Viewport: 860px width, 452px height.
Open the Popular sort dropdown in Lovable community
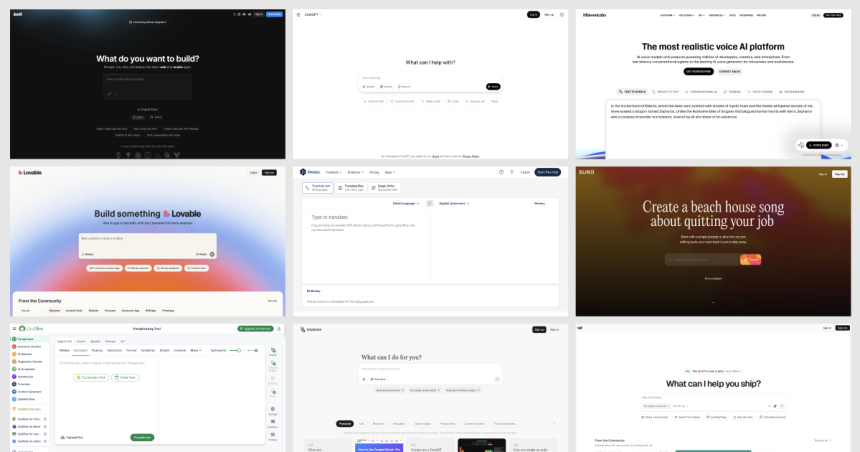(31, 310)
